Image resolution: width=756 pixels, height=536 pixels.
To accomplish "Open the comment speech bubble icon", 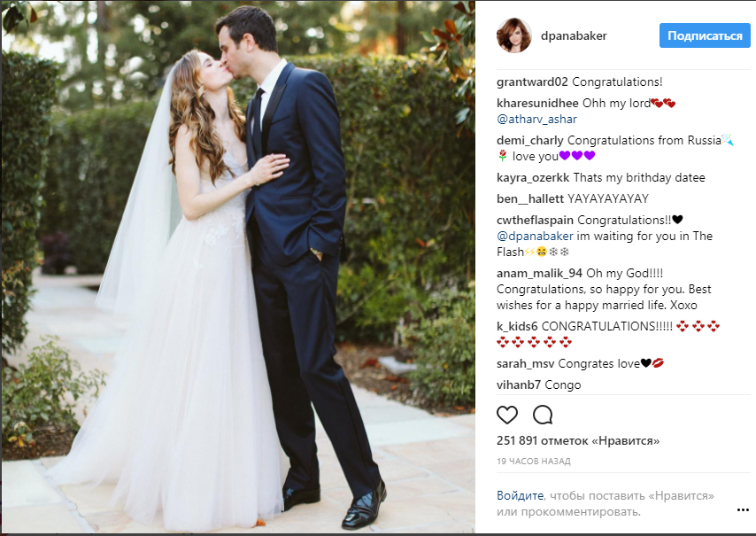I will click(543, 415).
